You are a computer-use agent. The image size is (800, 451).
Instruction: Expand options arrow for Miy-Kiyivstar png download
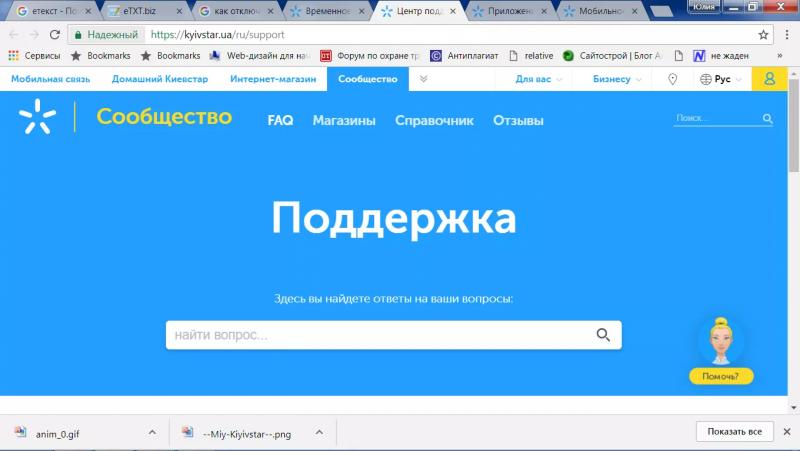coord(319,432)
